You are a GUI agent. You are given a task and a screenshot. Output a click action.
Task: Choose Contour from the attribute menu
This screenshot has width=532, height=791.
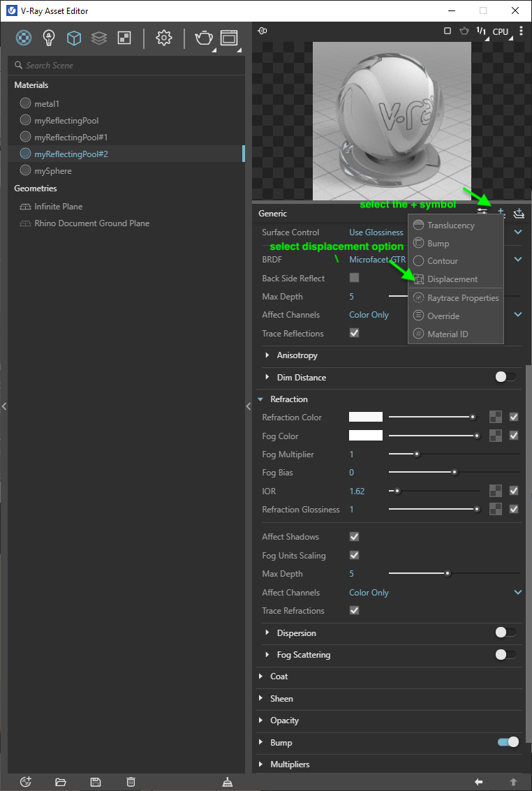(456, 261)
